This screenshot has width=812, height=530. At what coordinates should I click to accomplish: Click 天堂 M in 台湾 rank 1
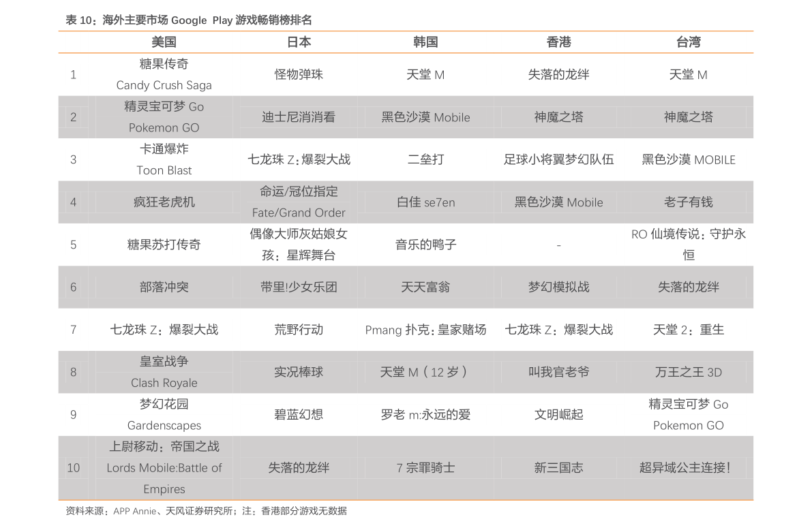688,74
